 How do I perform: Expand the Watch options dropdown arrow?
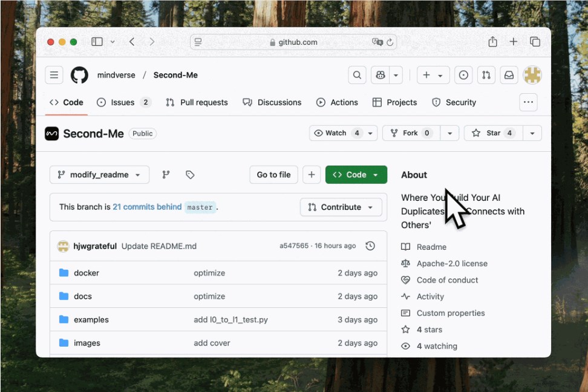pyautogui.click(x=370, y=133)
